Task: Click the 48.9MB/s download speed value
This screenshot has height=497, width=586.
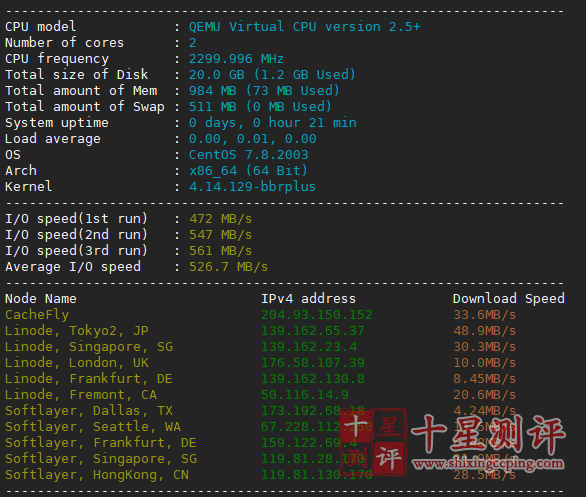Action: click(x=484, y=331)
